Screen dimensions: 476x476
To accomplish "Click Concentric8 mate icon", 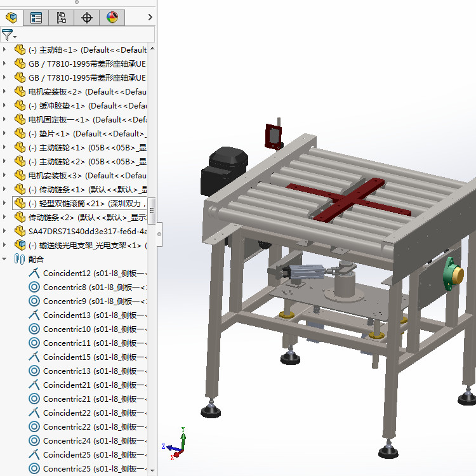I will [x=34, y=287].
